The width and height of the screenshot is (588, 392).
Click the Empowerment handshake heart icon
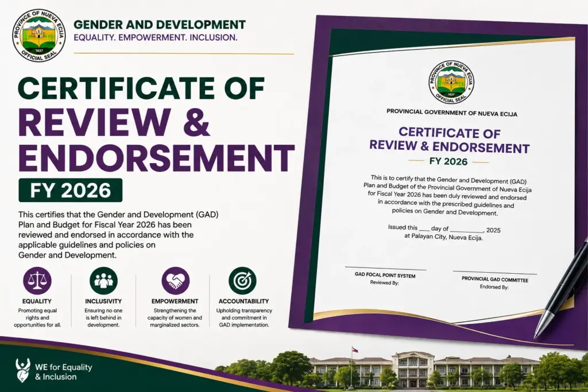[x=176, y=281]
